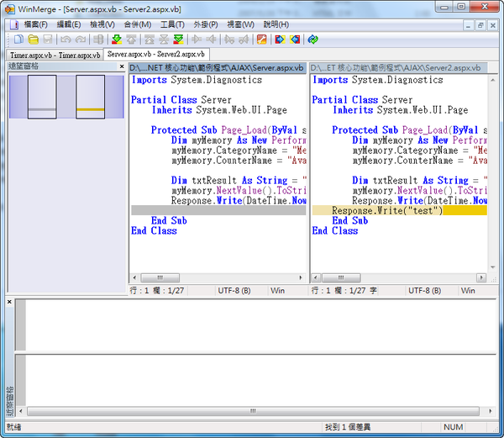Click the WinMerge title bar app icon
Image resolution: width=504 pixels, height=438 pixels.
coord(9,9)
